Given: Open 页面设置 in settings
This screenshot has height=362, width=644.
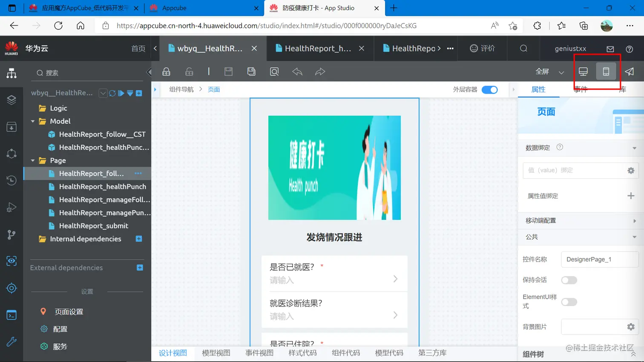Looking at the screenshot, I should coord(69,312).
